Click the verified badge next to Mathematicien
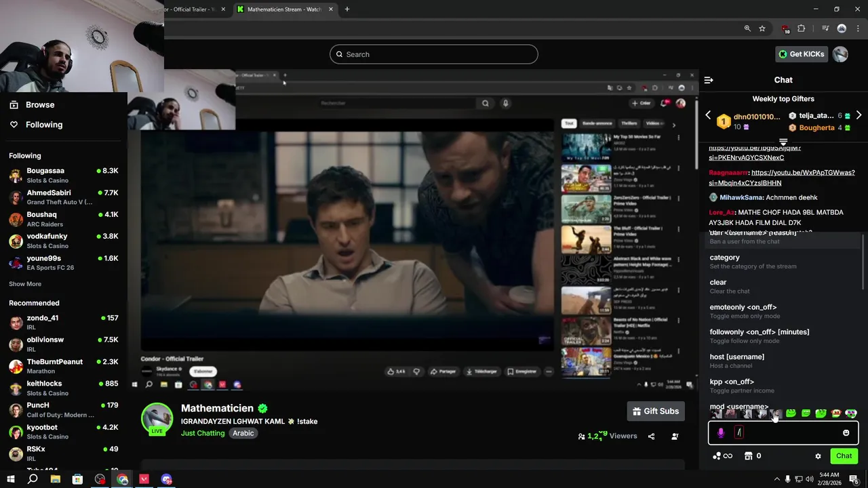 (x=262, y=408)
